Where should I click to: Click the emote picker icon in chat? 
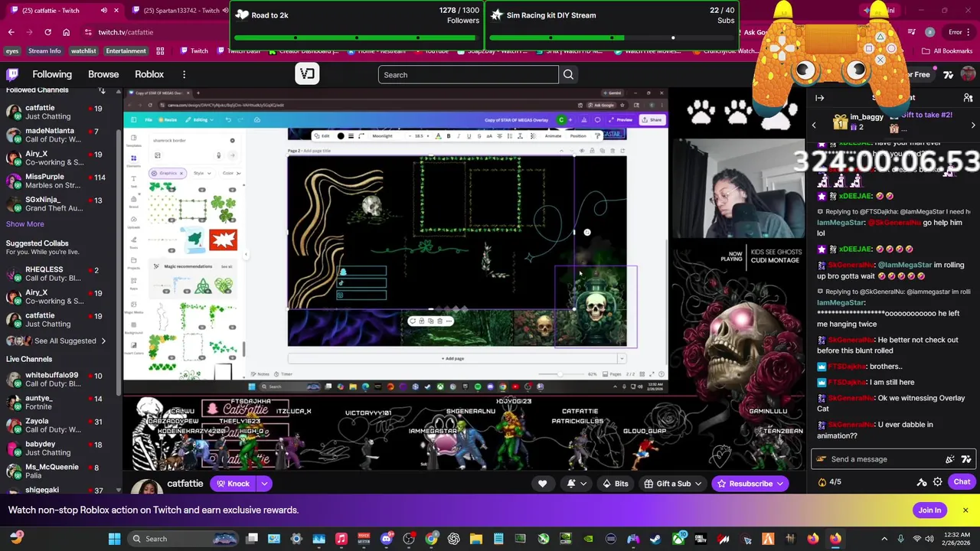coord(965,459)
